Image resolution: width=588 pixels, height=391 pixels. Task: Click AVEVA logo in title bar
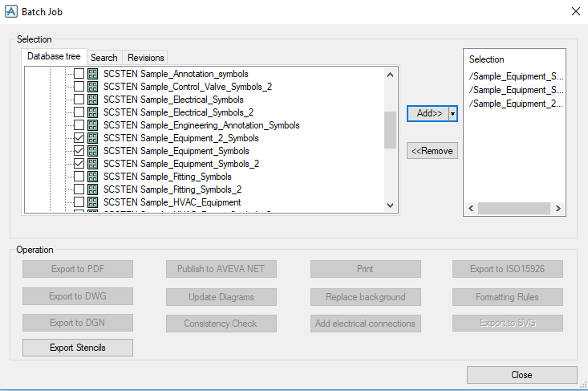10,11
